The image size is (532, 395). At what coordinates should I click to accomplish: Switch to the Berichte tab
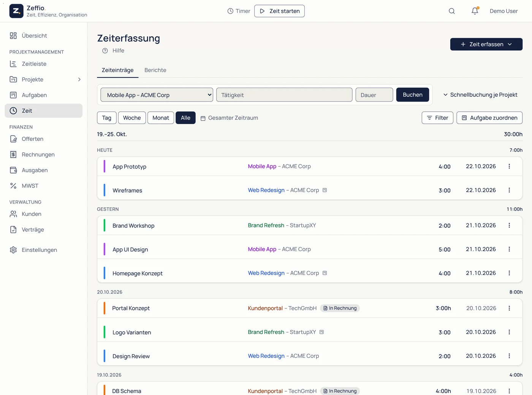[x=155, y=70]
